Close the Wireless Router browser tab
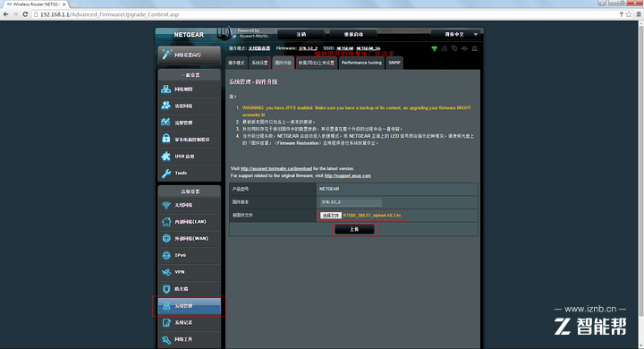This screenshot has height=349, width=644. (64, 4)
